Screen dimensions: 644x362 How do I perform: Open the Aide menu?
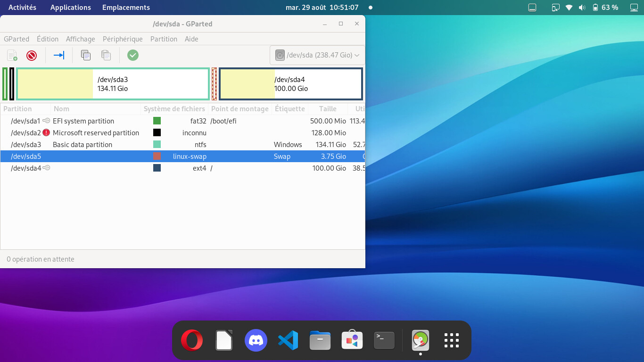click(191, 39)
